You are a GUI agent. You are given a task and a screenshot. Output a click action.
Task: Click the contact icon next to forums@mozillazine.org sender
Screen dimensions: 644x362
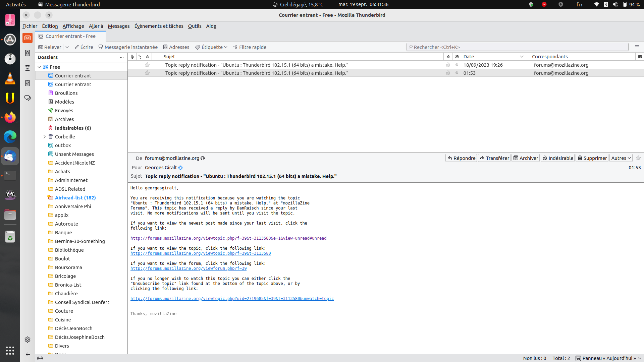(x=203, y=158)
